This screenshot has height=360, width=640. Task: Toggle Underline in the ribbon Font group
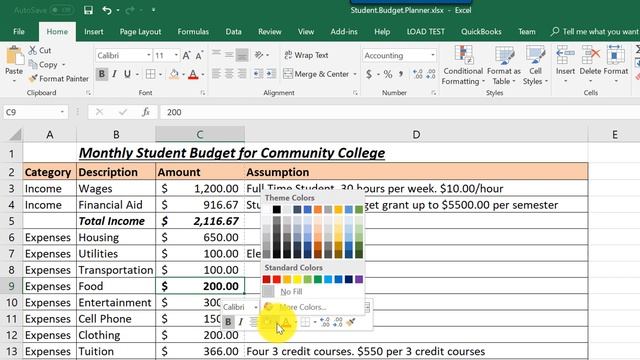click(127, 74)
